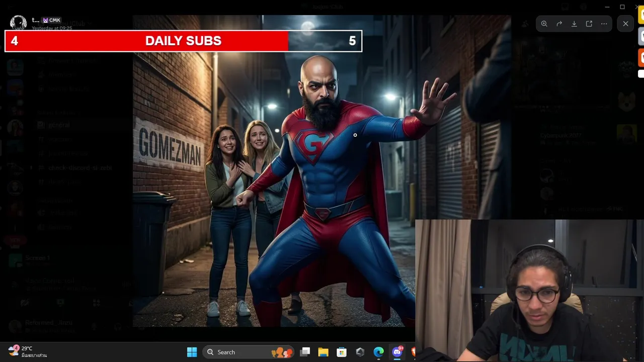Image resolution: width=644 pixels, height=362 pixels.
Task: Zoom in with the magnifier icon
Action: pyautogui.click(x=544, y=24)
